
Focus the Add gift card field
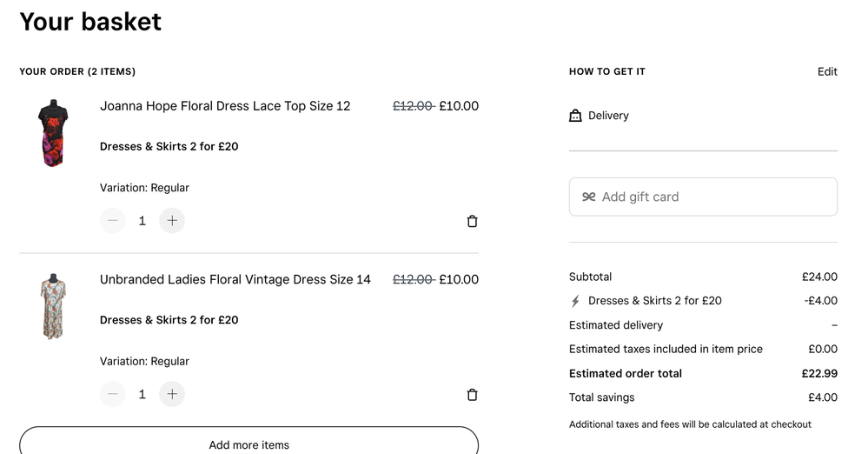pyautogui.click(x=712, y=197)
